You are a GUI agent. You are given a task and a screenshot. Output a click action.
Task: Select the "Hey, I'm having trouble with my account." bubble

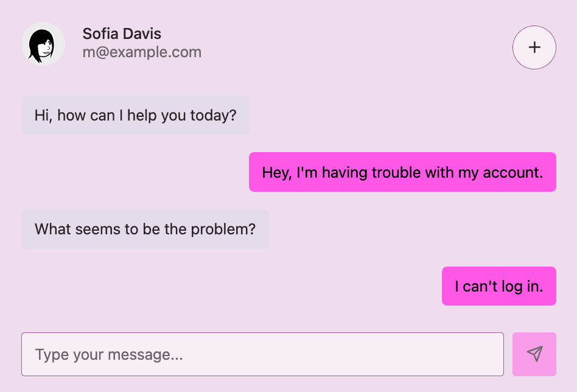[x=402, y=172]
